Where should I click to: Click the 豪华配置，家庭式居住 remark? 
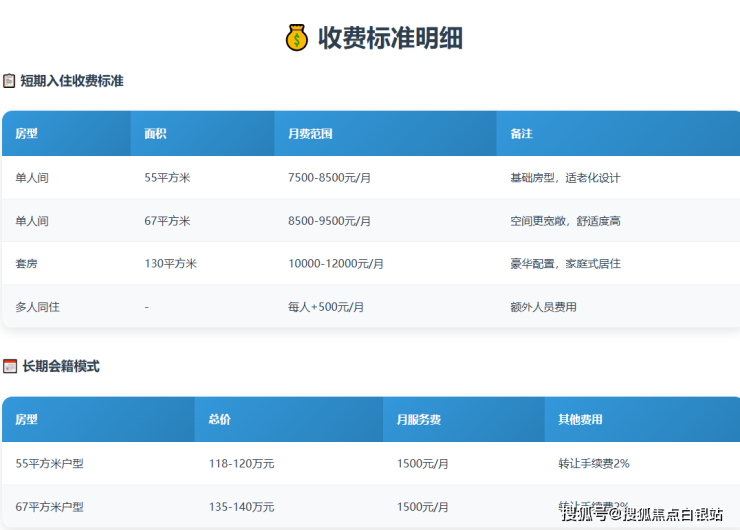565,264
